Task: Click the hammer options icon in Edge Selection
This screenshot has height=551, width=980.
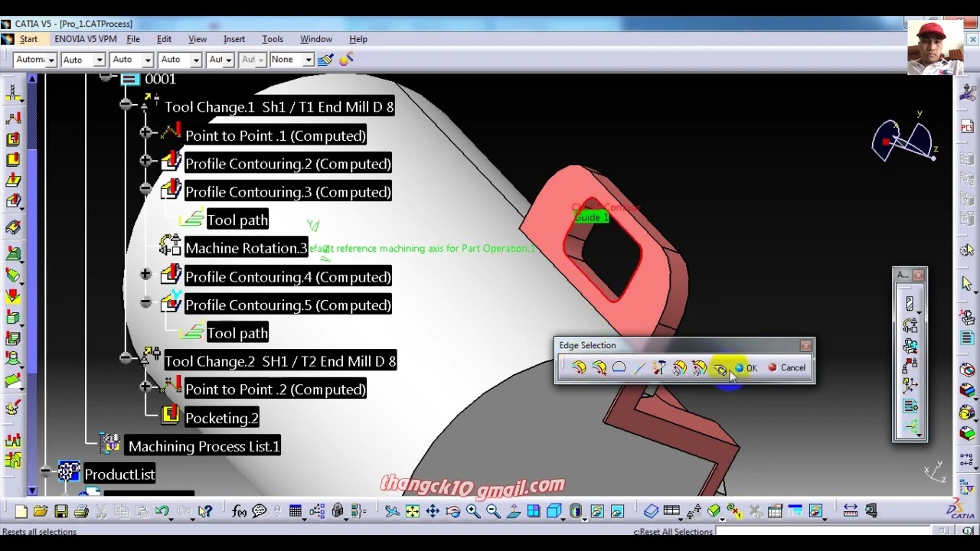Action: [x=659, y=368]
